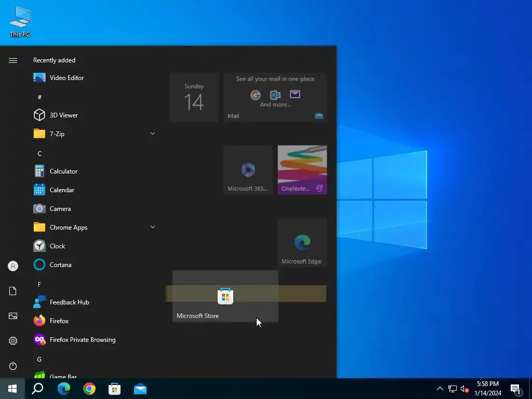Open the clock showing 5:58 PM
The height and width of the screenshot is (399, 532).
tap(488, 389)
